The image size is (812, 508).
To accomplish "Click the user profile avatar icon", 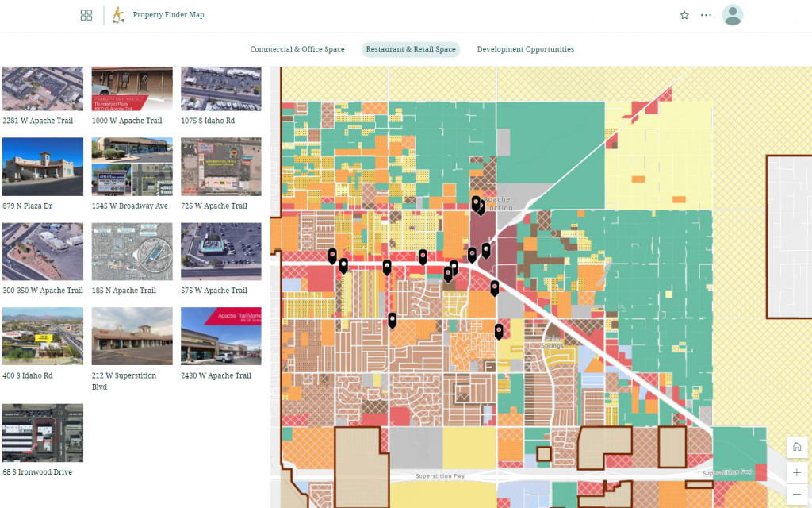I will [732, 15].
